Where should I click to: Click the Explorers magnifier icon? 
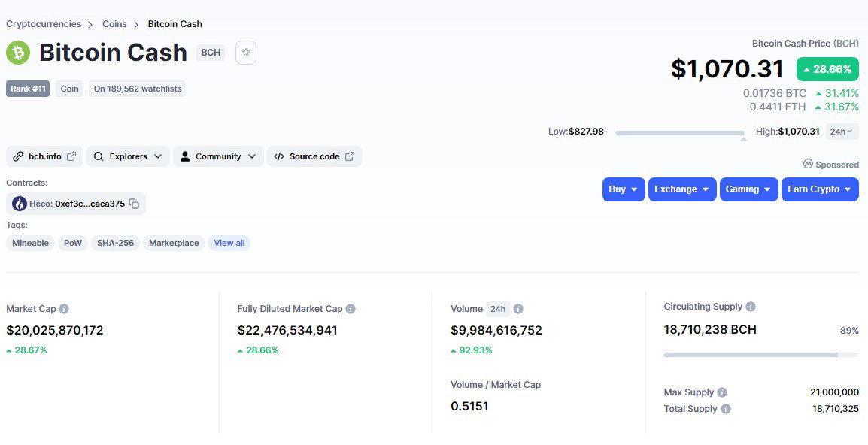[x=99, y=156]
